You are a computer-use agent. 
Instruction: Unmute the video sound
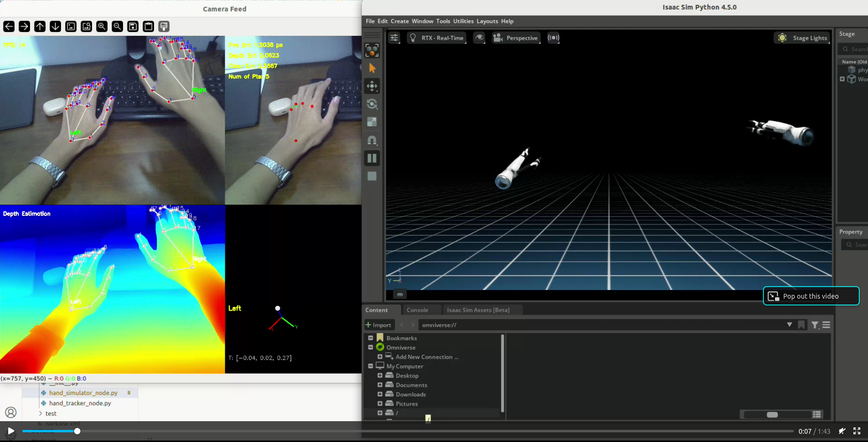tap(842, 431)
